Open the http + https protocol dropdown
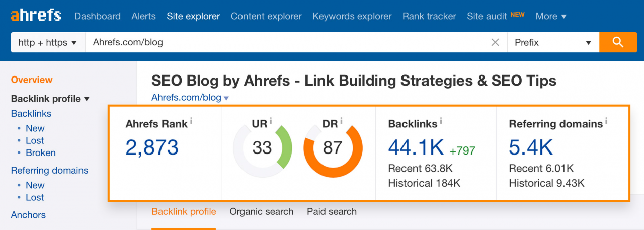 pyautogui.click(x=48, y=43)
